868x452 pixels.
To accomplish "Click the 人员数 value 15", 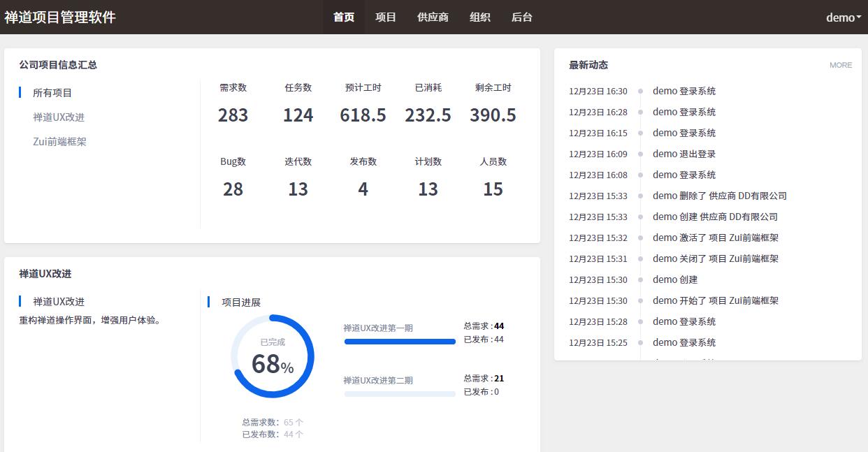I will click(x=493, y=189).
